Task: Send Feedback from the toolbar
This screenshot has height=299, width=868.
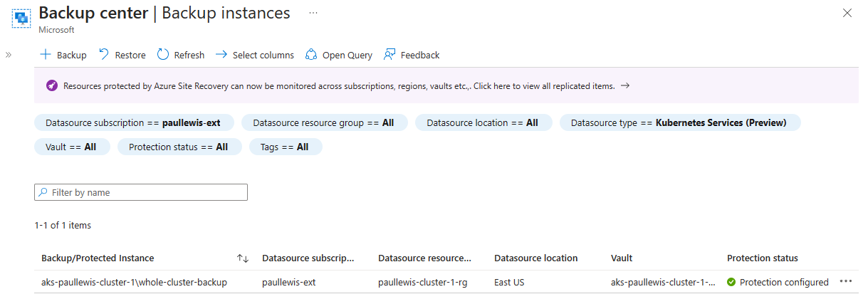Action: [x=412, y=55]
